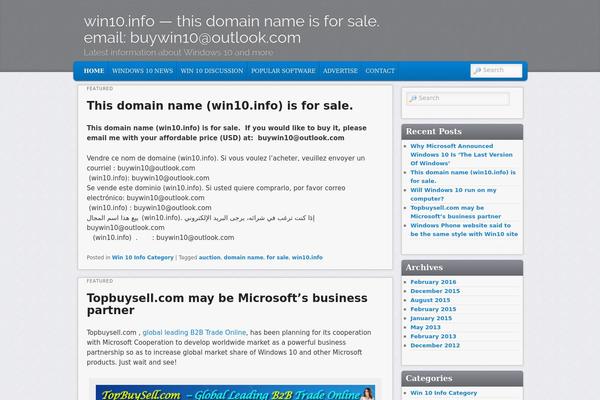Click the 'Categories' widget heading
Viewport: 600px width, 400px height.
coord(429,378)
